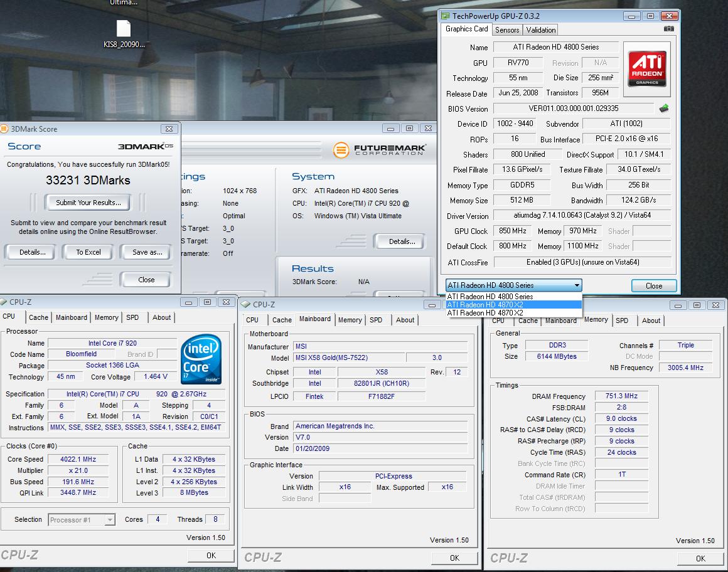
Task: Click OK in CPU-Z CPU window
Action: coord(211,555)
